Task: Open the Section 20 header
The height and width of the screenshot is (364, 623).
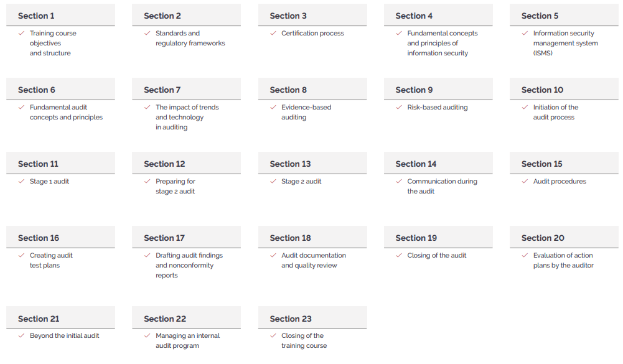Action: point(564,237)
